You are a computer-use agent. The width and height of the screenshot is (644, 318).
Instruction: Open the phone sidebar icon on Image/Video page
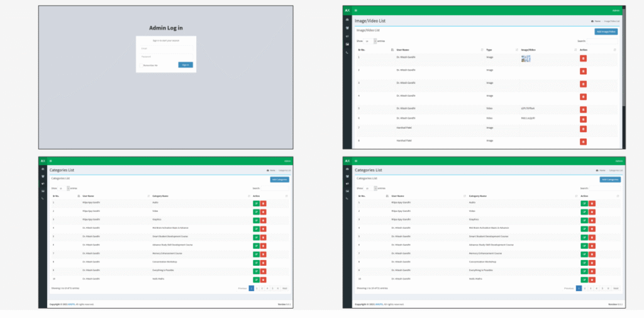(x=347, y=52)
